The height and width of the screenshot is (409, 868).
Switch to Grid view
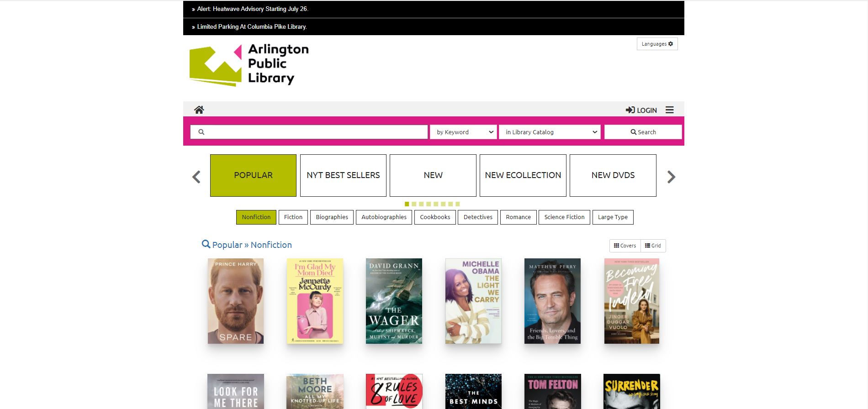[653, 246]
